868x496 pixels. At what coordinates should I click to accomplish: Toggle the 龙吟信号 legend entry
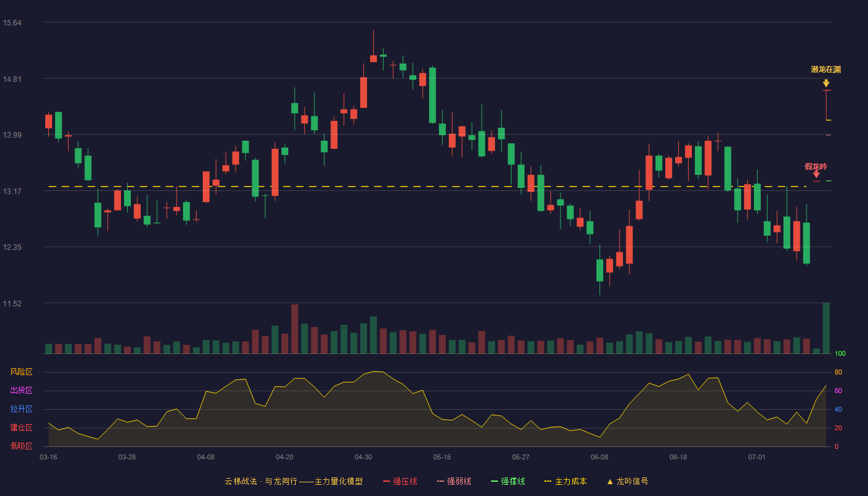[627, 481]
